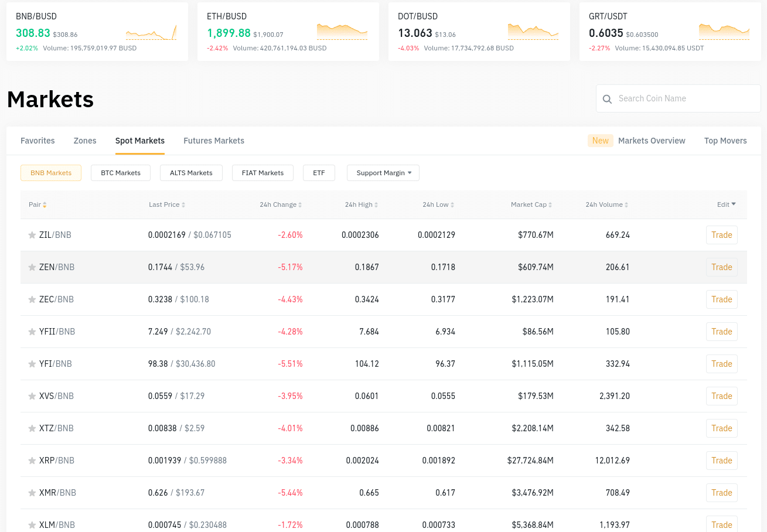Click the XRP/BNB pair name
The width and height of the screenshot is (767, 532).
click(x=57, y=461)
